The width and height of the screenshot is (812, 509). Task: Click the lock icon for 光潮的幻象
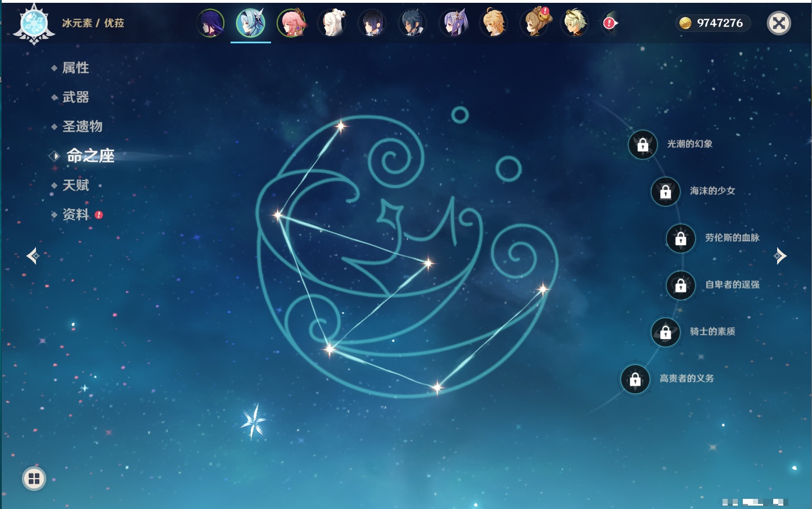point(643,145)
